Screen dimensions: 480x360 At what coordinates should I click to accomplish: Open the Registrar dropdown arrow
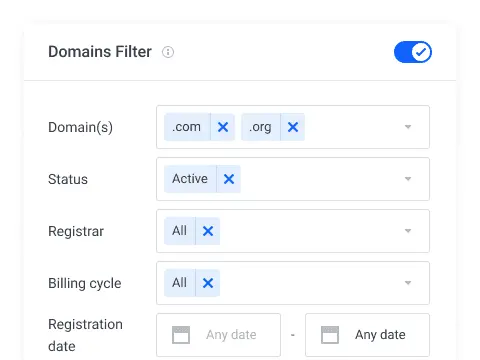[x=408, y=231]
